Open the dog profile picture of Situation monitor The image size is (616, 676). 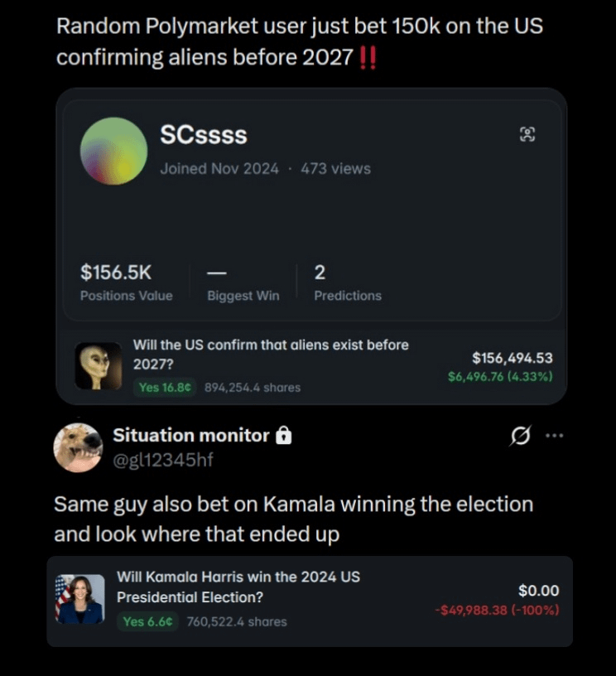coord(78,447)
